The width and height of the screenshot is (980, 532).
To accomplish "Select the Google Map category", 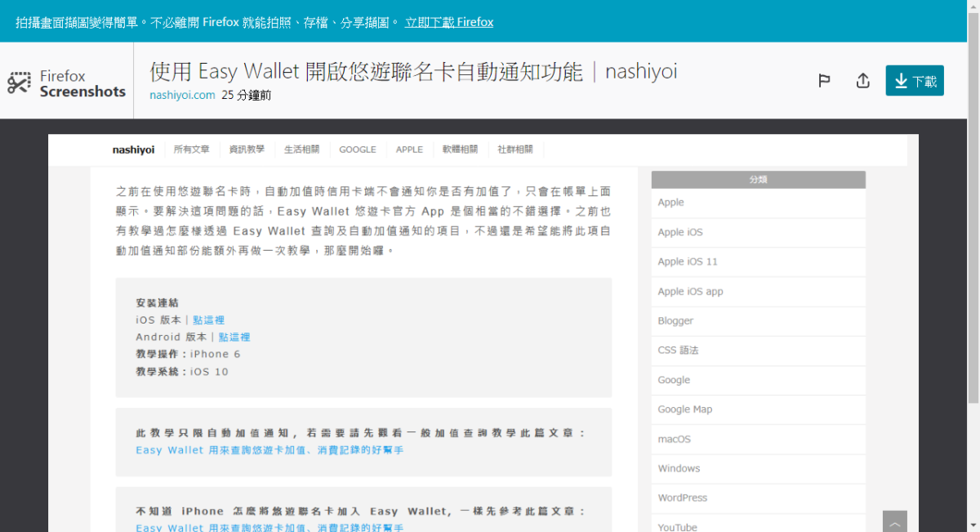I will point(758,409).
